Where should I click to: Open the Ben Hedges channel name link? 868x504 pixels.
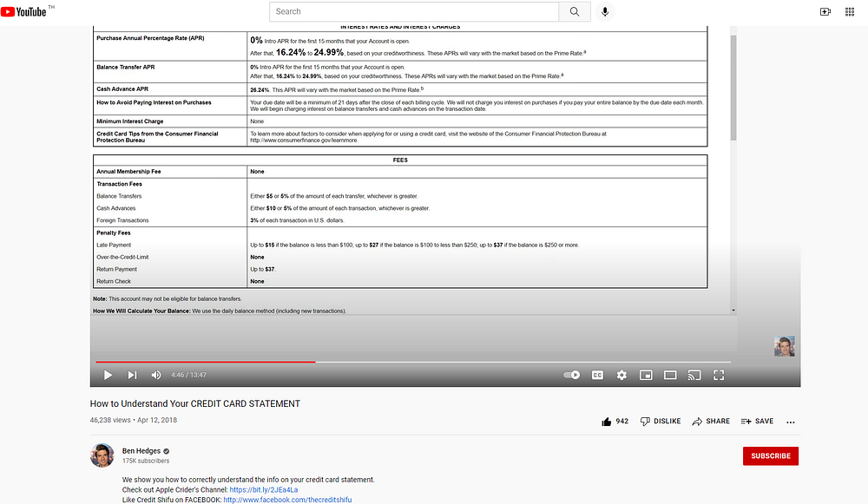141,451
